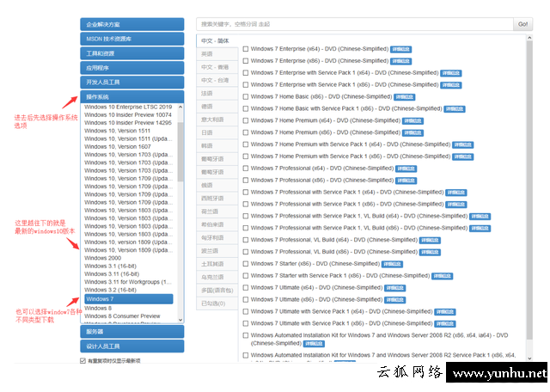Screen dimensions: 550x392
Task: Switch to the 德语 language tab
Action: [x=217, y=107]
